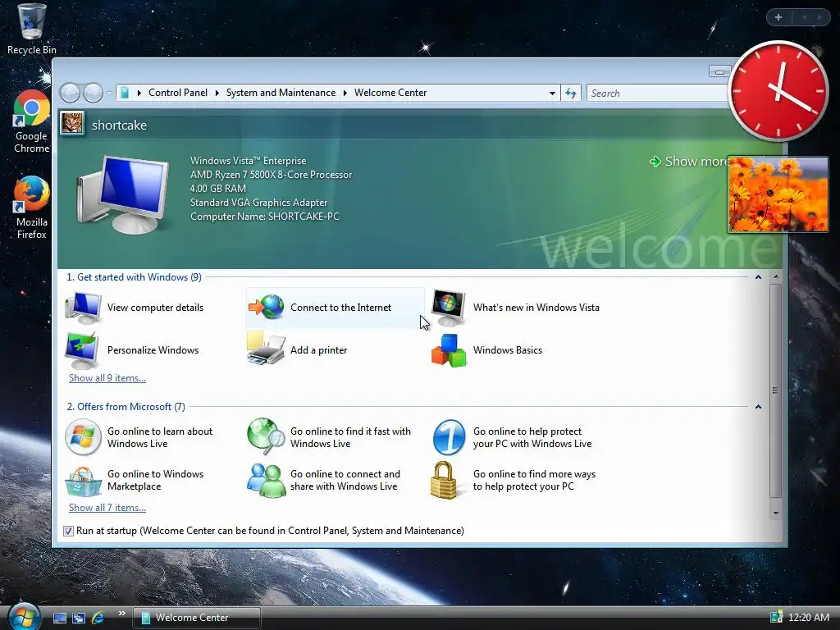
Task: Click the 12:20 AM taskbar clock
Action: (x=809, y=618)
